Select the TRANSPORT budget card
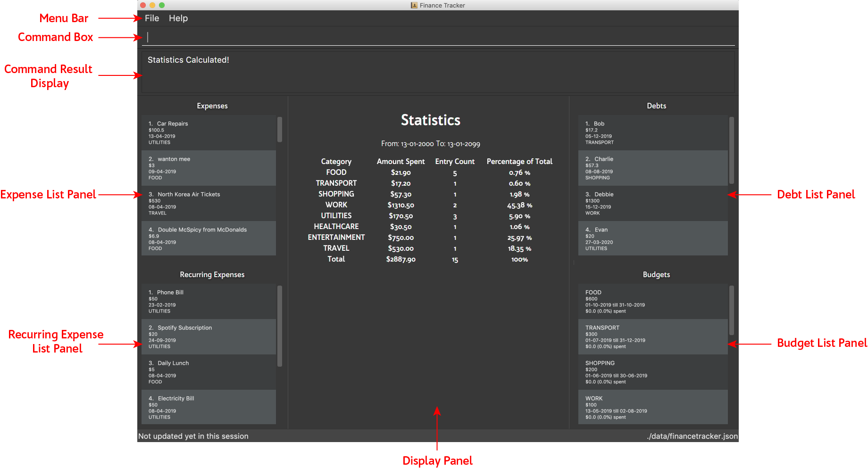The width and height of the screenshot is (868, 468). (x=653, y=337)
